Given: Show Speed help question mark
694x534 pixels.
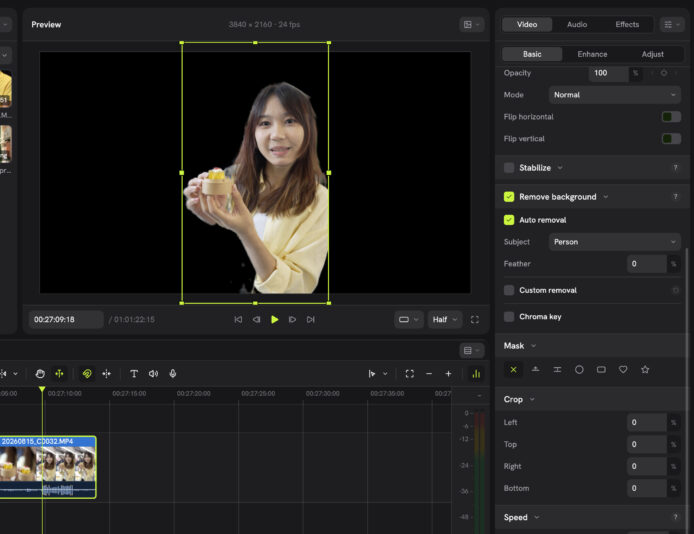Looking at the screenshot, I should 675,517.
